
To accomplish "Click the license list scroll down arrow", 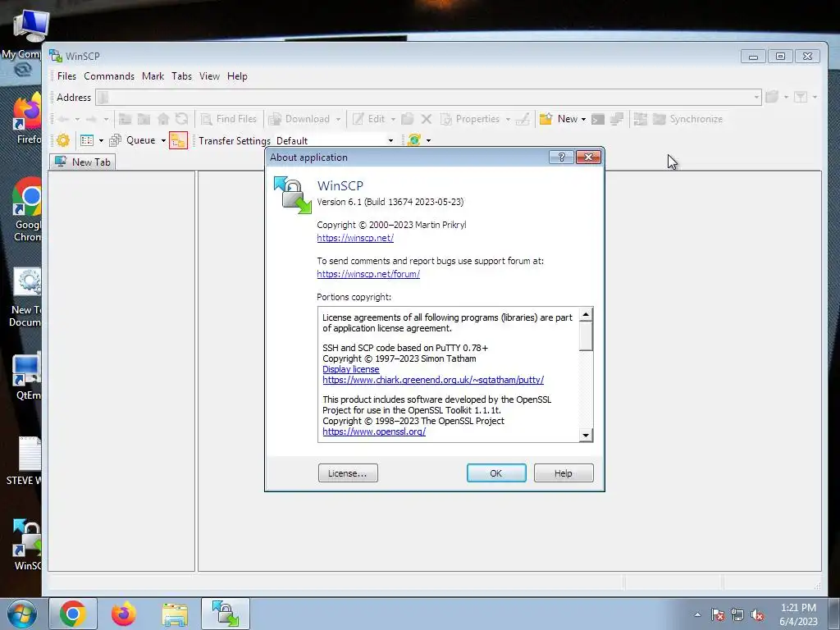I will coord(586,436).
